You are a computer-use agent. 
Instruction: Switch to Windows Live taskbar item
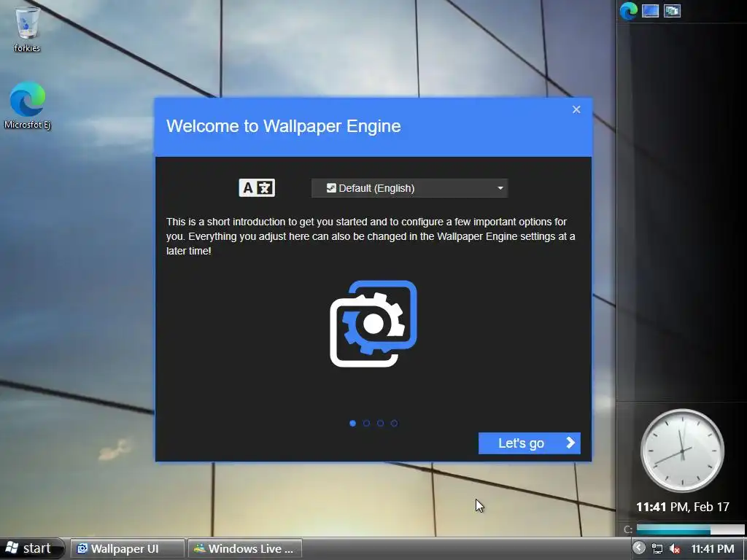coord(245,549)
